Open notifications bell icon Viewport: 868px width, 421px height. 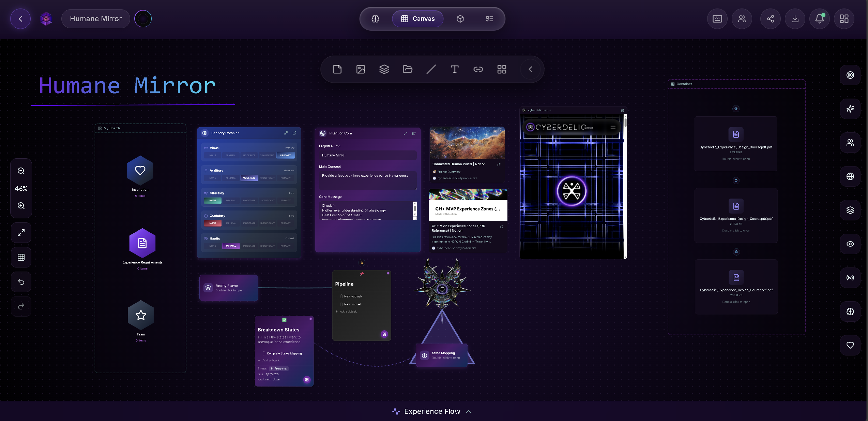(x=819, y=19)
